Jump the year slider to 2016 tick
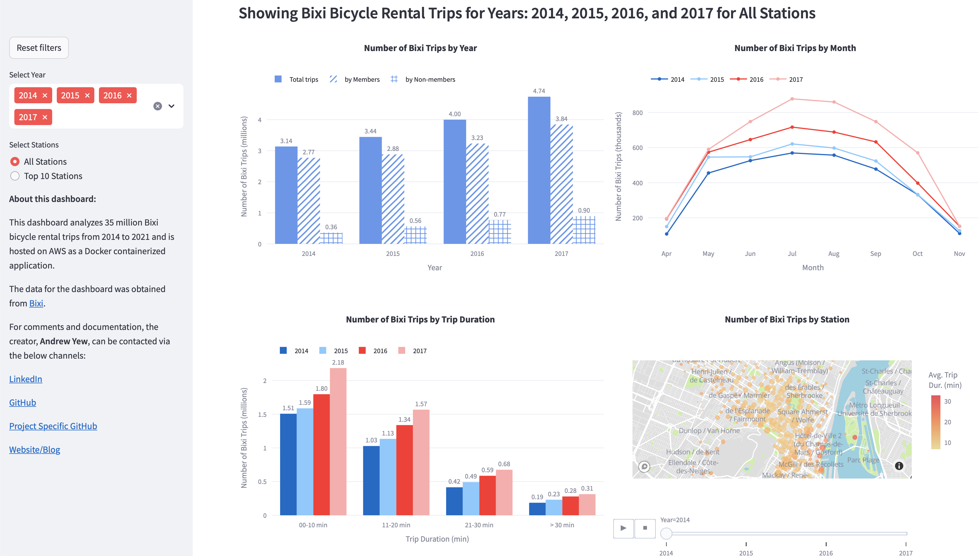Image resolution: width=980 pixels, height=556 pixels. point(826,553)
